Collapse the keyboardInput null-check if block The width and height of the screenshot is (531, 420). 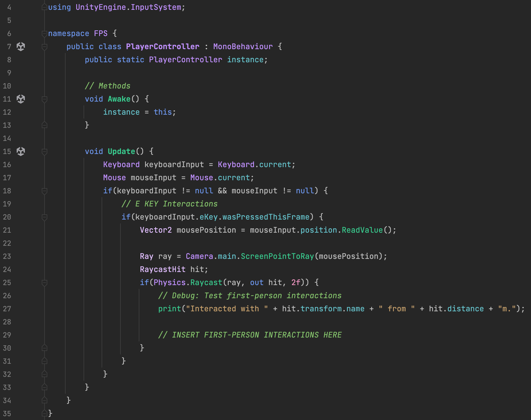tap(45, 191)
